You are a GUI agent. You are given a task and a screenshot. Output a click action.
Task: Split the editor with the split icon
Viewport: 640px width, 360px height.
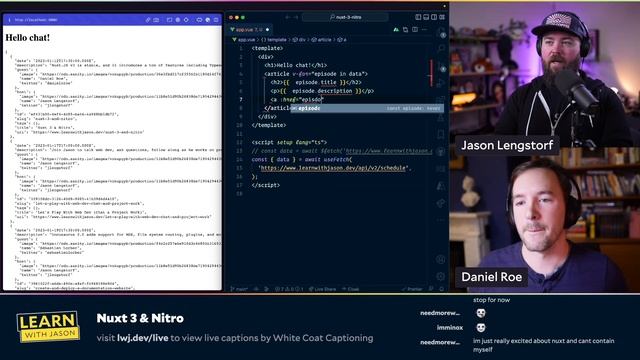coord(415,30)
